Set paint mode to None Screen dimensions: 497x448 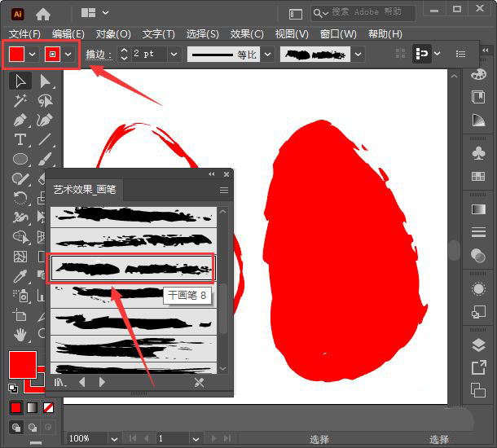click(x=48, y=408)
